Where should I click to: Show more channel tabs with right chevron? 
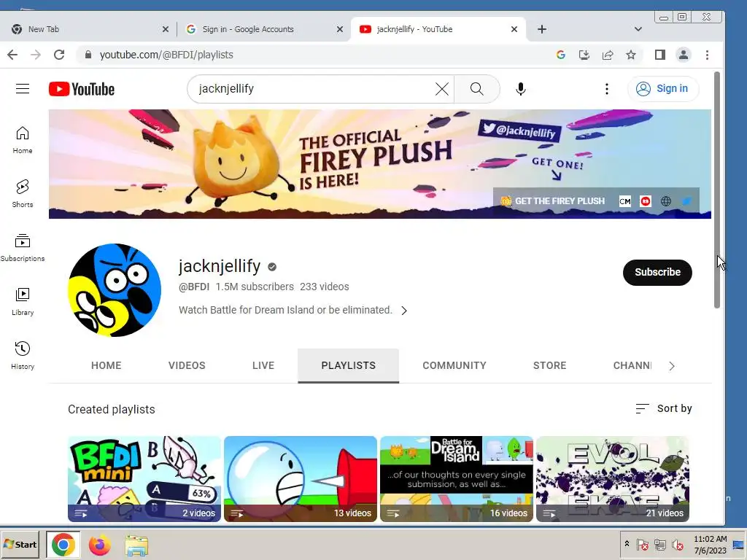click(672, 366)
